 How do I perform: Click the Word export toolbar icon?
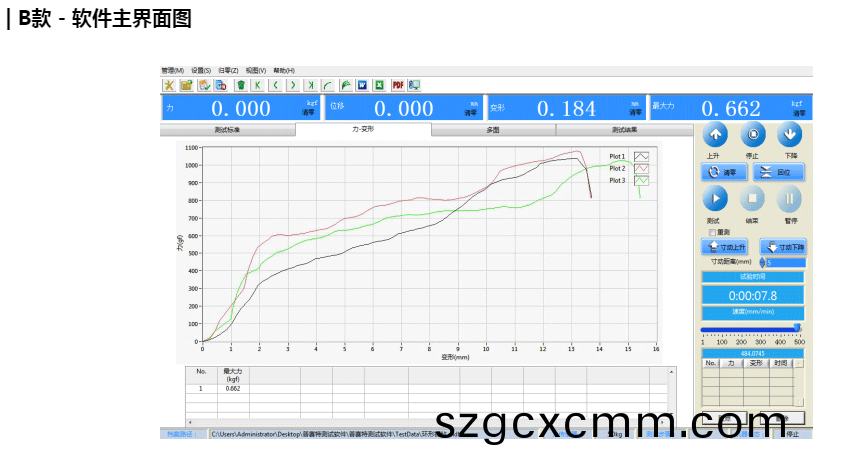363,85
